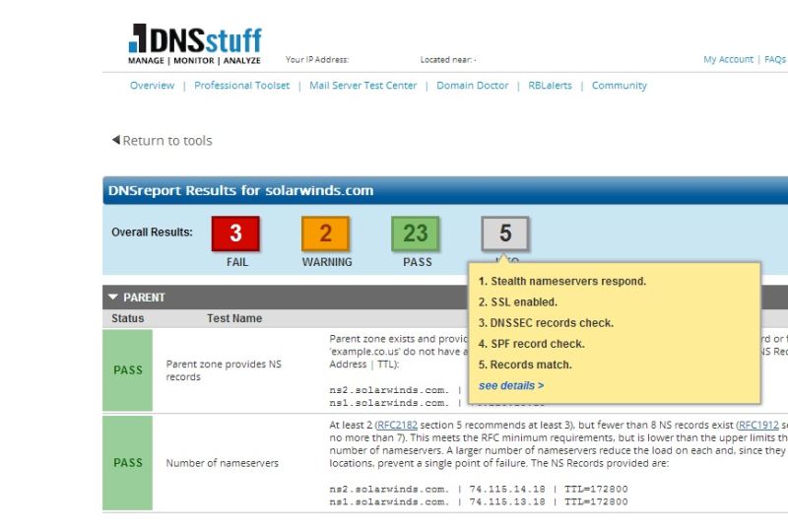Click 'Your IP Address:' label
The image size is (788, 532).
pos(316,59)
